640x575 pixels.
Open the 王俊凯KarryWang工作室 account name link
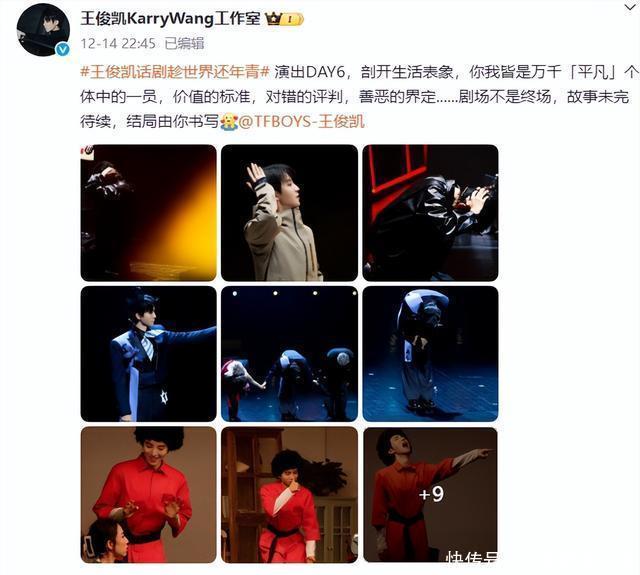[170, 18]
